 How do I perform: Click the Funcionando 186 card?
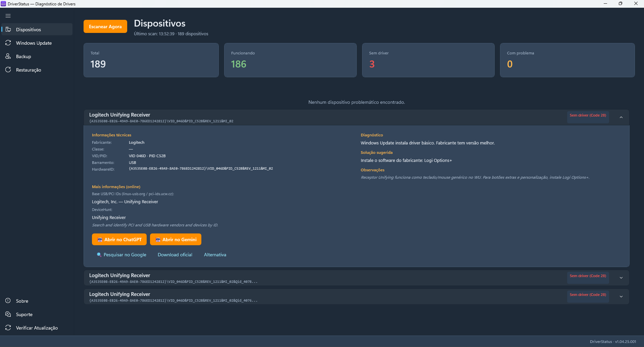coord(290,60)
